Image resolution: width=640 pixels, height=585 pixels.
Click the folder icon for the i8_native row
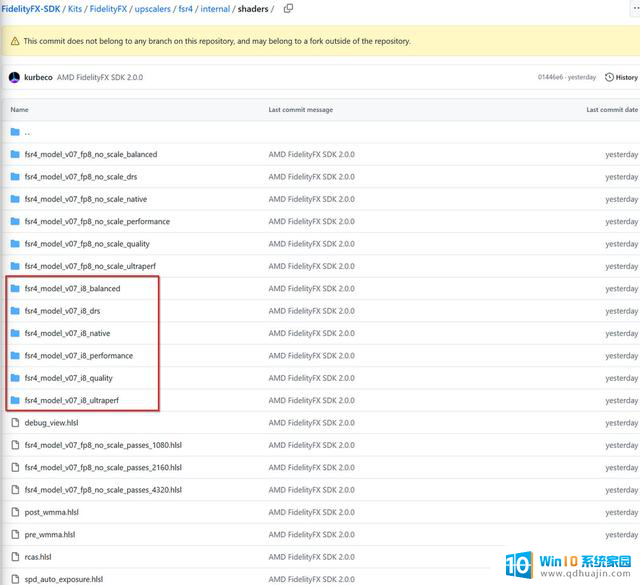coord(15,333)
